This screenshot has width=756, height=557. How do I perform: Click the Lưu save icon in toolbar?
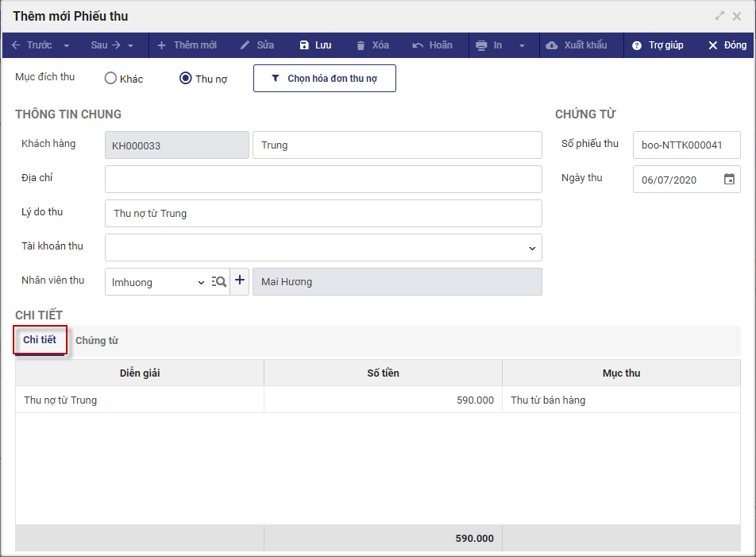point(304,45)
